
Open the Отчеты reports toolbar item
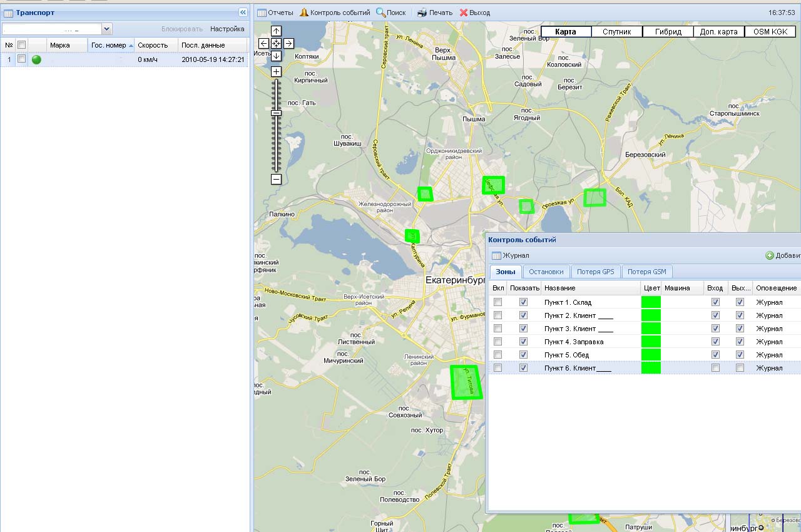275,13
